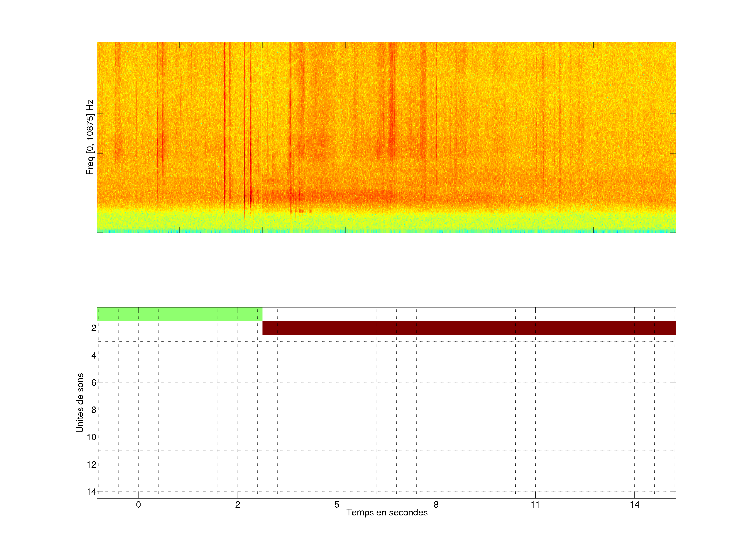Click the "Unites de sons" axis label

point(80,403)
